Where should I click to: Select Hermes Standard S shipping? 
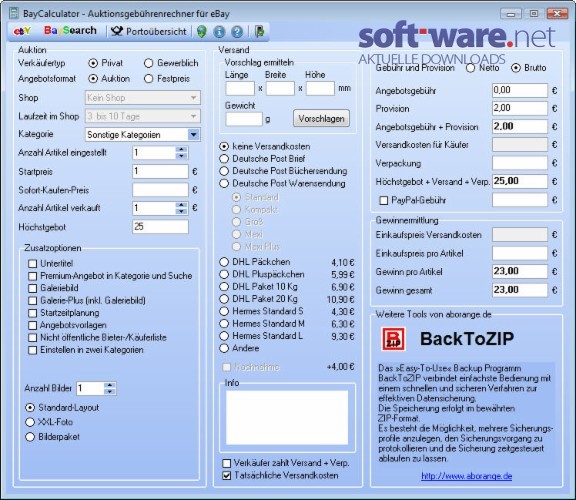[224, 311]
